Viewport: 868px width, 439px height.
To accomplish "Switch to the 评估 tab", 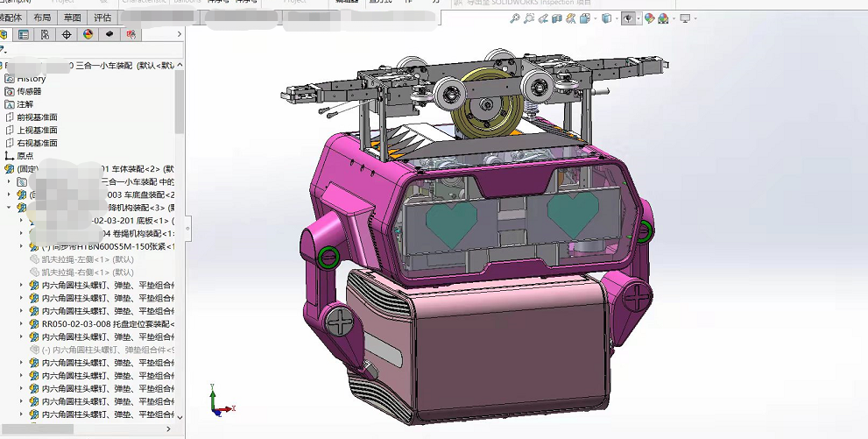I will (x=102, y=18).
